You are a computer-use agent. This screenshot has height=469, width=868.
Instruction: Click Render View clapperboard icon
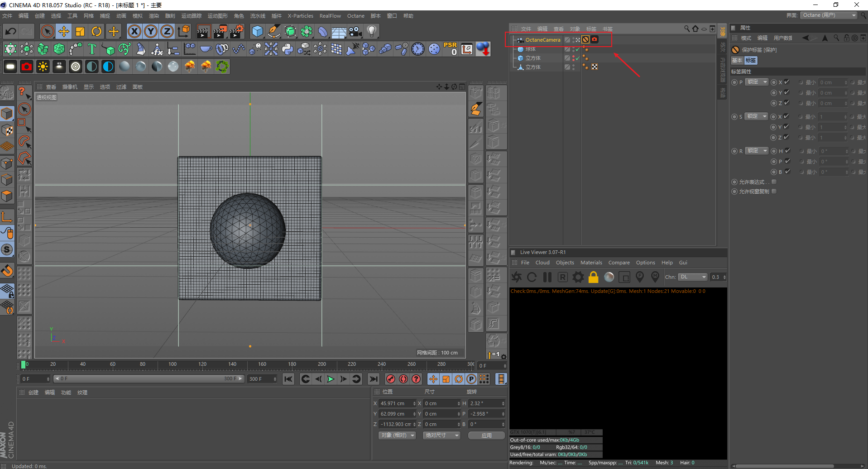(203, 31)
